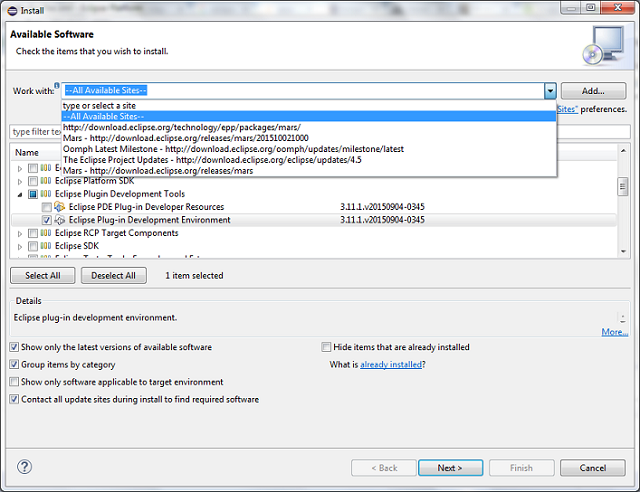Click the help question mark icon
Screen dimensions: 640x492
click(24, 467)
